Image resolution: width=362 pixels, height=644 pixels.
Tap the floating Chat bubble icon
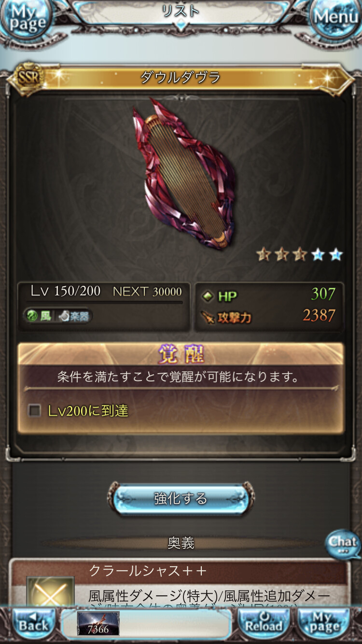tap(342, 544)
